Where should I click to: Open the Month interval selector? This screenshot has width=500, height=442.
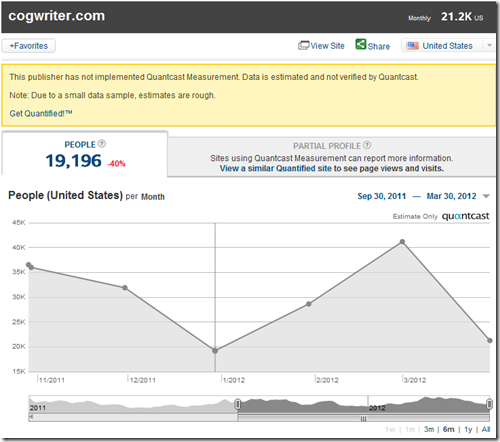(x=153, y=197)
